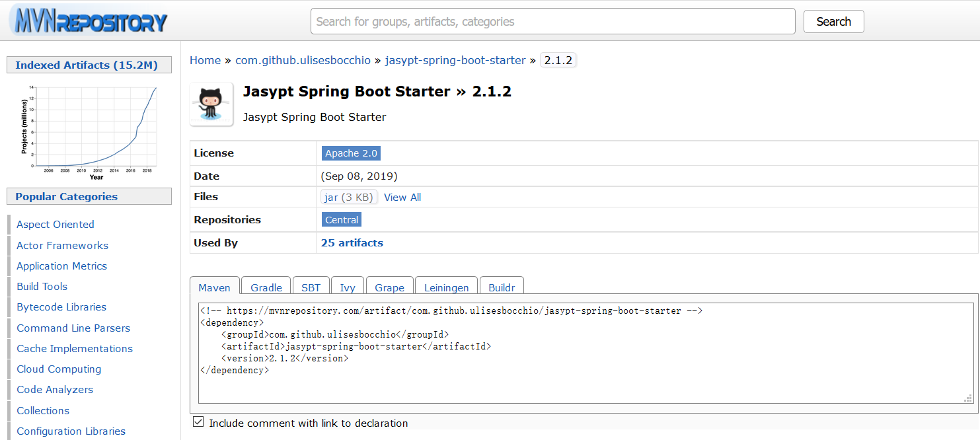
Task: Open com.github.ulisesbocchio breadcrumb link
Action: pos(303,60)
